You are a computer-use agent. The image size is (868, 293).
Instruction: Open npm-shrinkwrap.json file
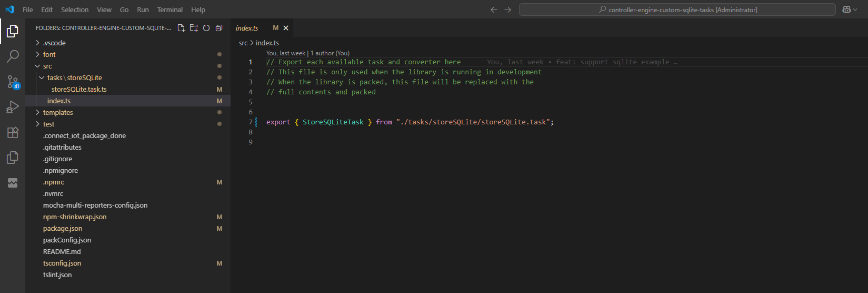pos(128,217)
